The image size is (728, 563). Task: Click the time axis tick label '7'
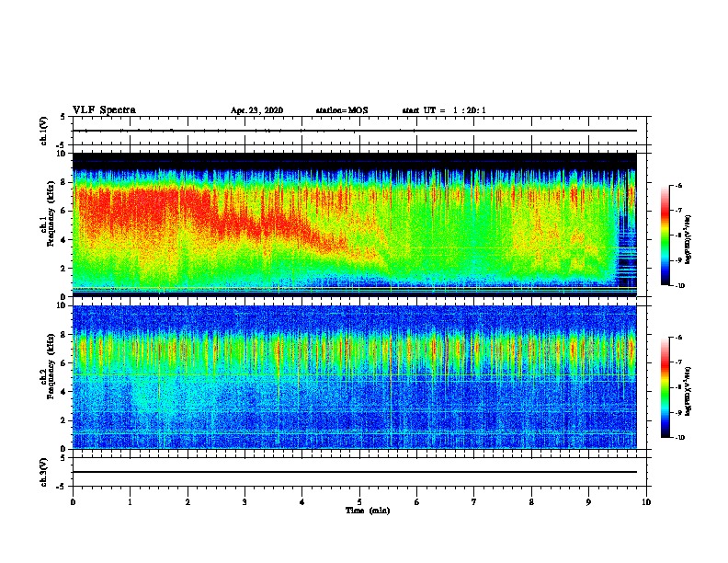474,502
